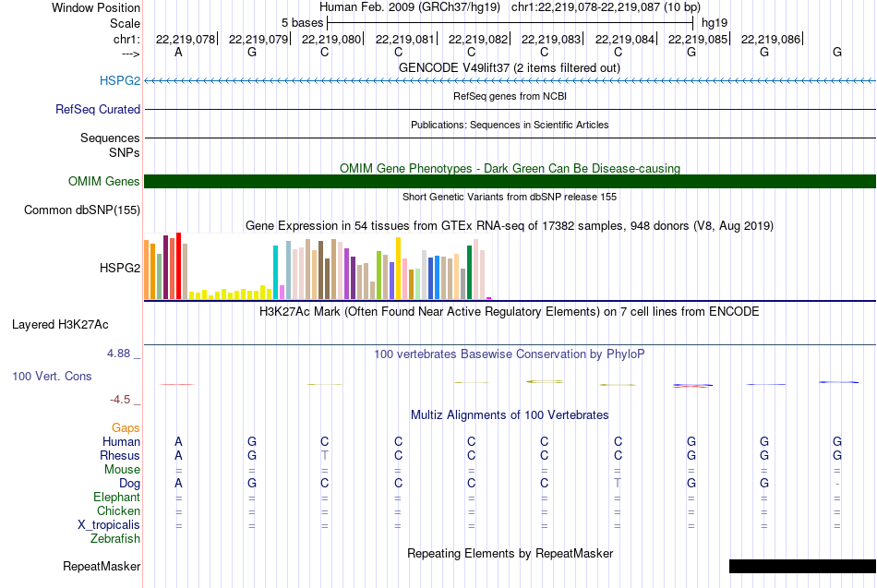The width and height of the screenshot is (877, 588).
Task: Open the OMIM Genes track label
Action: [x=104, y=181]
